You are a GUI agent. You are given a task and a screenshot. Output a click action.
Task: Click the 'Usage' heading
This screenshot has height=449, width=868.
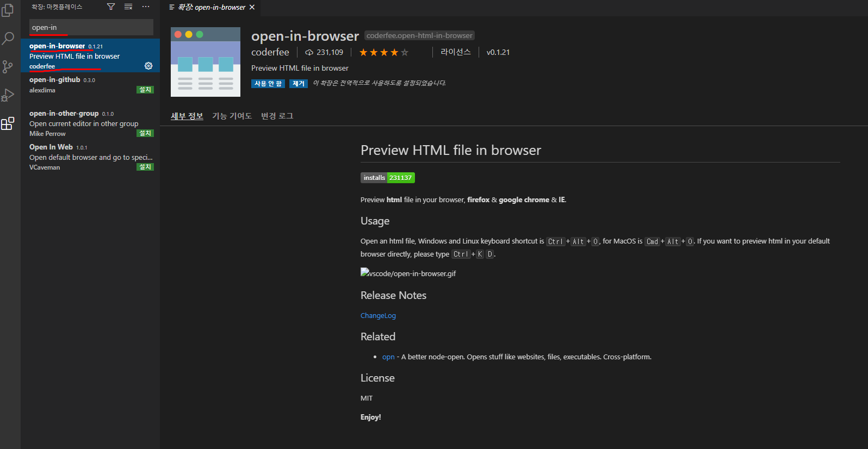[x=375, y=221]
